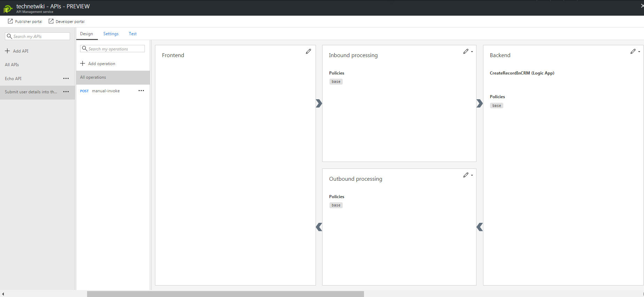Click the left arrow between Outbound and Frontend
This screenshot has width=644, height=297.
pos(319,227)
